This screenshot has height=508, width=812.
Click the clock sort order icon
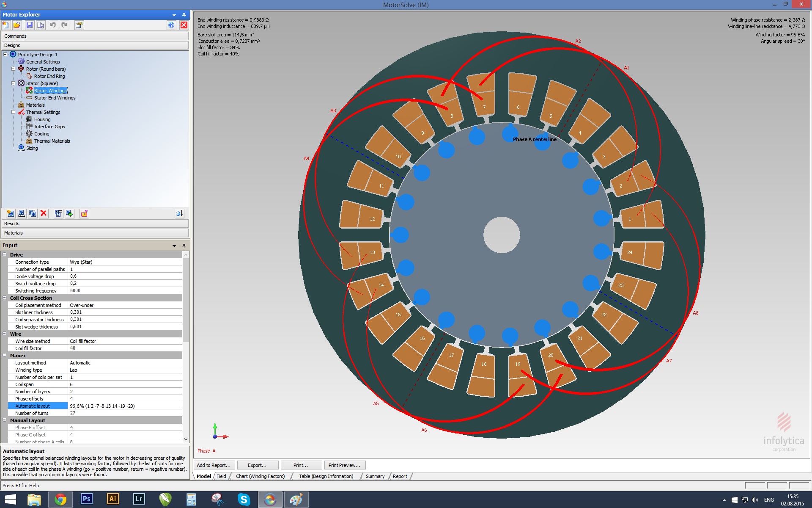(179, 213)
